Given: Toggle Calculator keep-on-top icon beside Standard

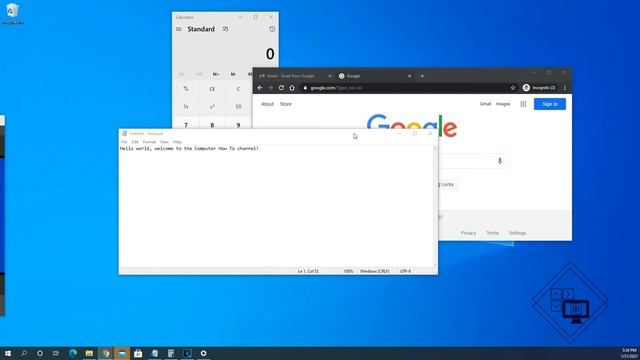Looking at the screenshot, I should [225, 29].
